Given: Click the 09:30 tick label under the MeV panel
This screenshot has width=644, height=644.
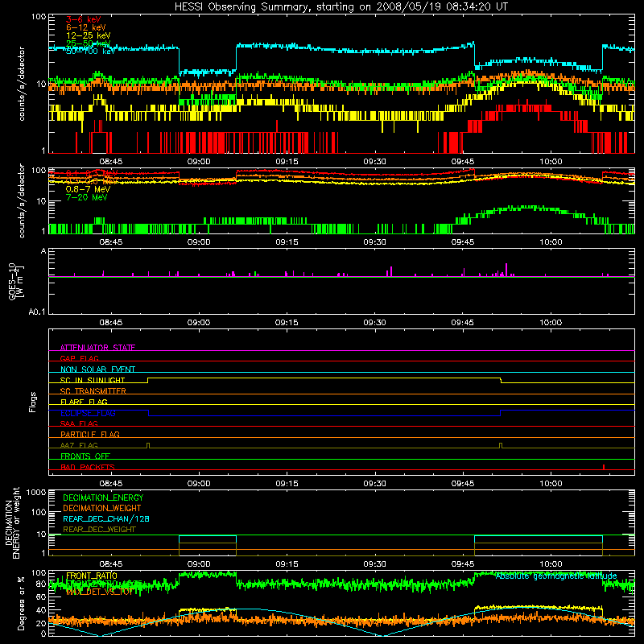Looking at the screenshot, I should pos(374,242).
